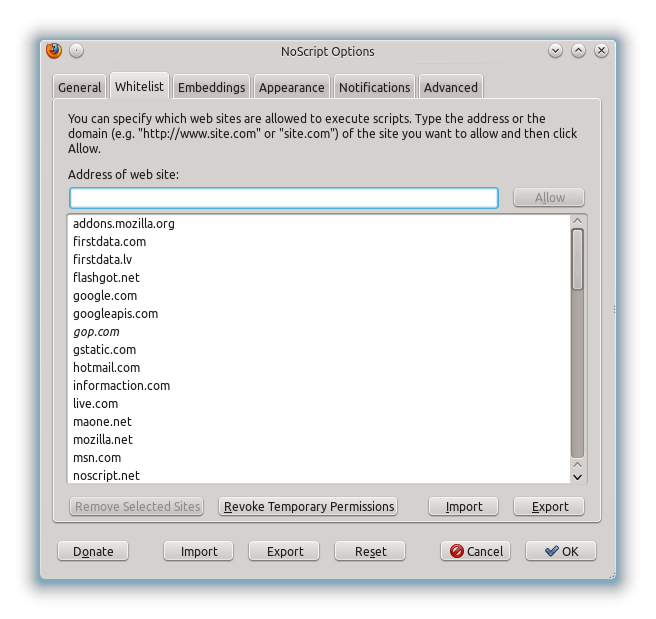Screen dimensions: 656x619
Task: Click the Reset button
Action: 370,551
